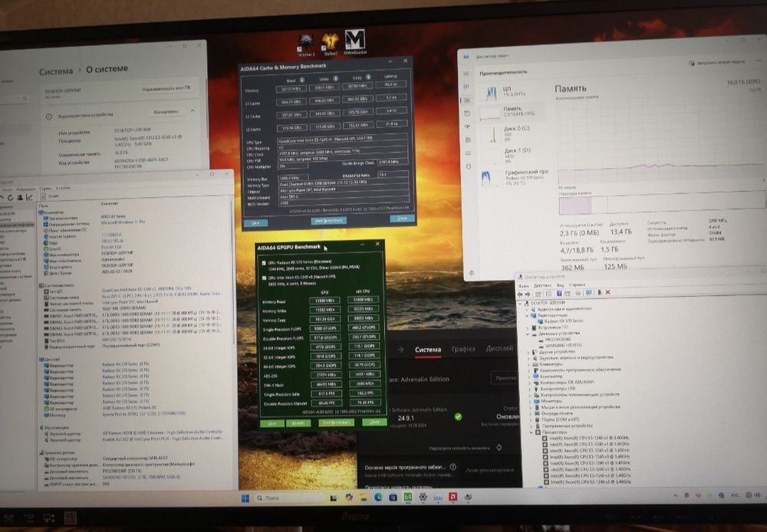Open Справка menu in Device Manager
Screen dimensions: 767x532
pos(578,284)
